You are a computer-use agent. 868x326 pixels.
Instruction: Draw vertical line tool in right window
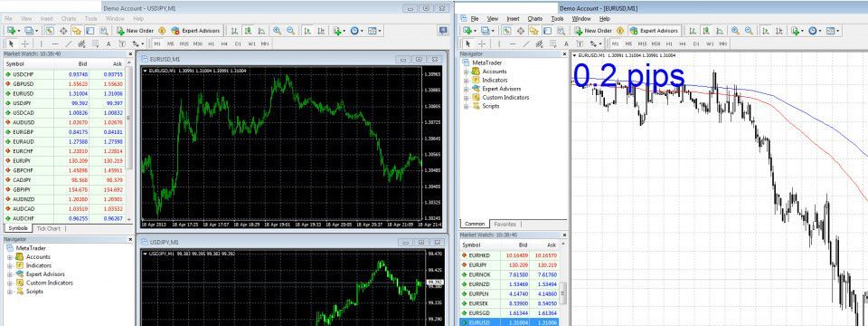pyautogui.click(x=499, y=43)
